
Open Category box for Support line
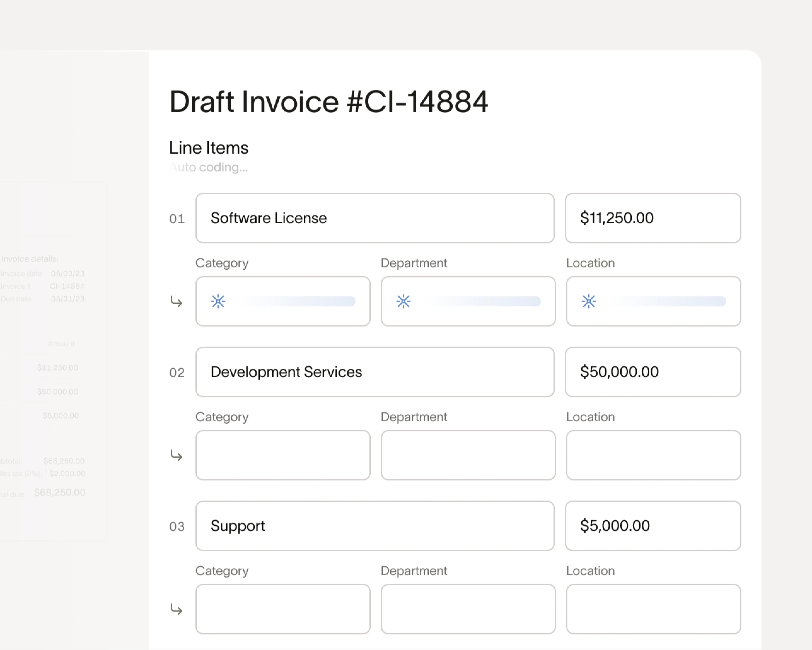coord(283,609)
